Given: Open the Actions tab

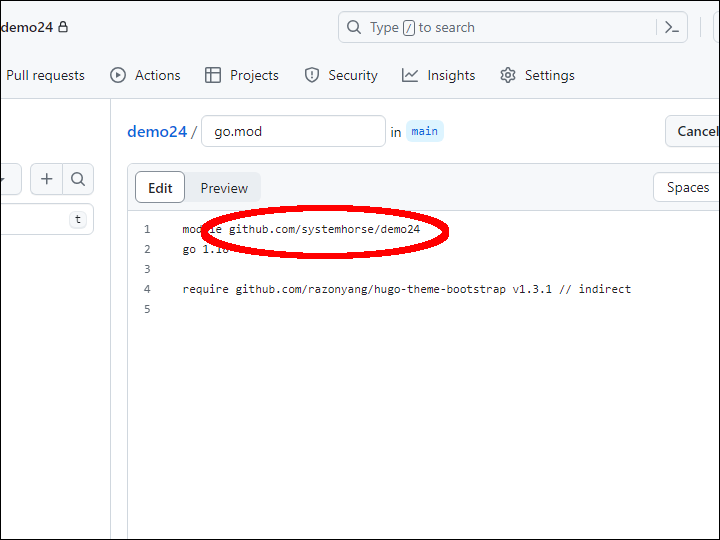Looking at the screenshot, I should (145, 75).
